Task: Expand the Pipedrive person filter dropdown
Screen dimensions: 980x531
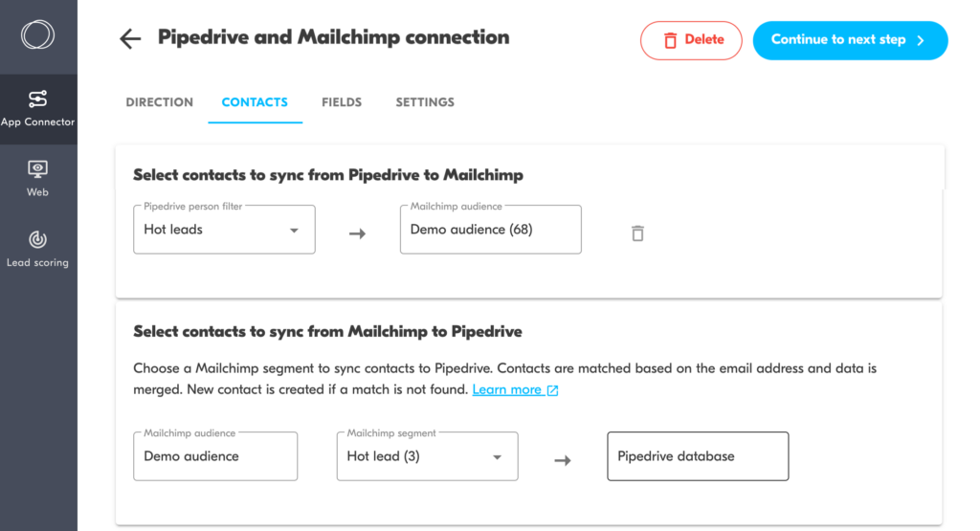Action: coord(294,230)
